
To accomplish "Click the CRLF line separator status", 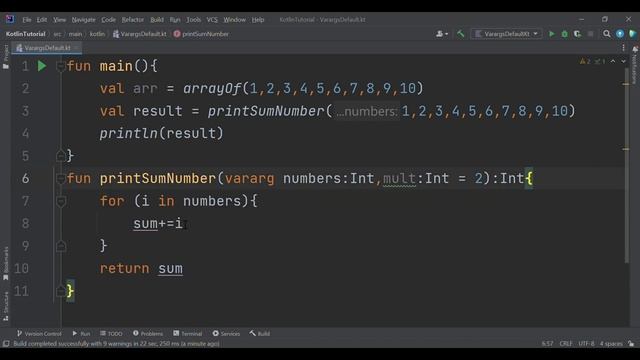I will point(566,344).
